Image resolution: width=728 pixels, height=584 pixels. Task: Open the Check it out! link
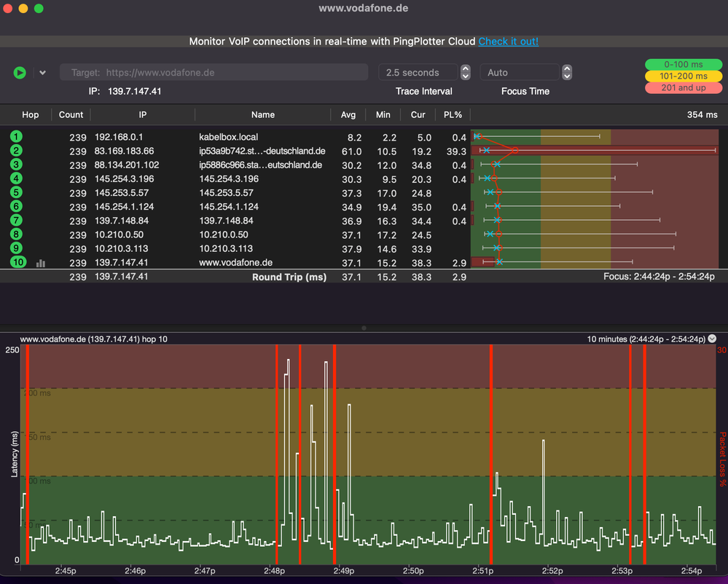click(x=509, y=42)
